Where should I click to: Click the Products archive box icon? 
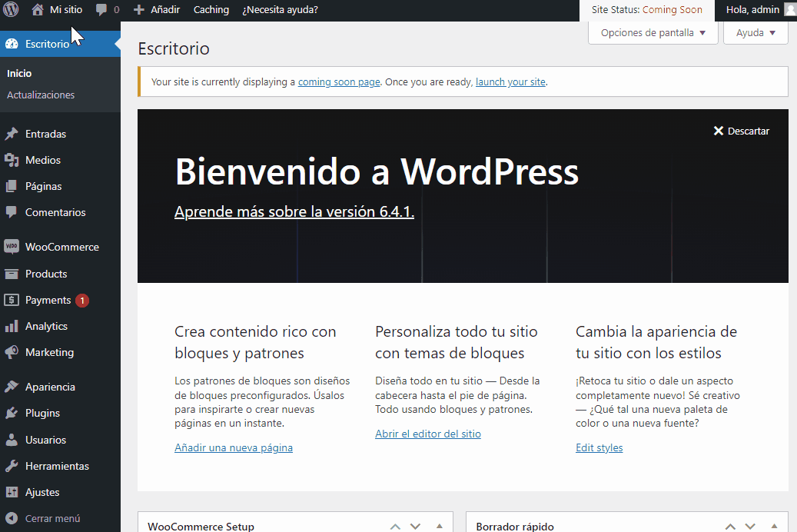coord(12,274)
